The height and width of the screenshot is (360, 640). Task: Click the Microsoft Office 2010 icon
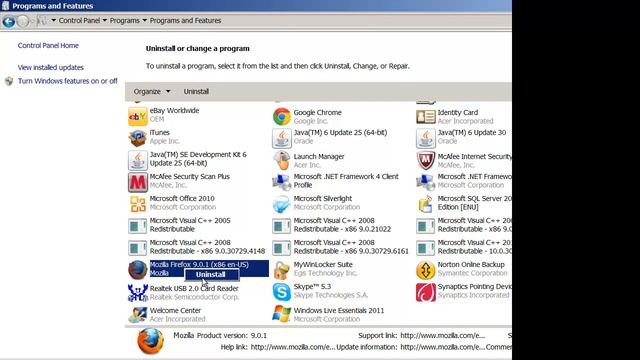[138, 204]
